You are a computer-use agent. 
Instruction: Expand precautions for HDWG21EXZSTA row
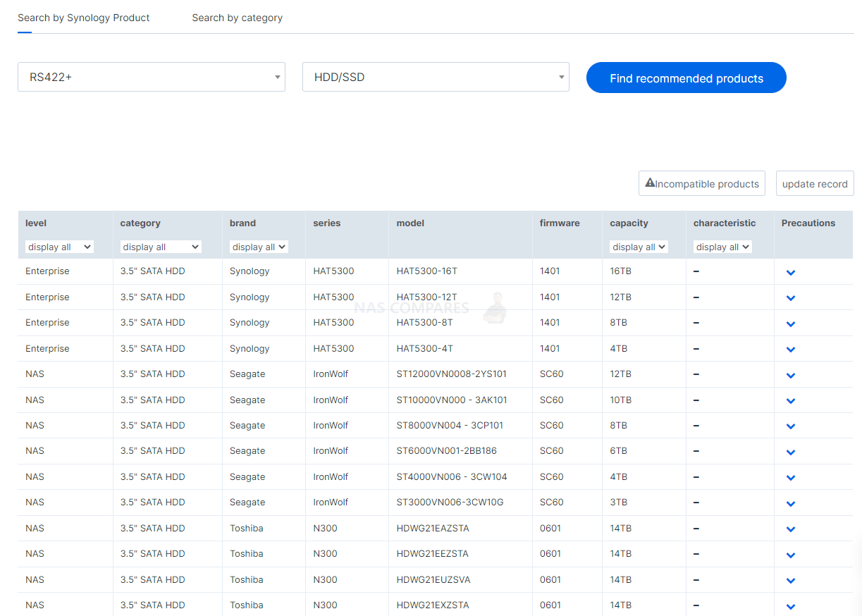coord(791,606)
